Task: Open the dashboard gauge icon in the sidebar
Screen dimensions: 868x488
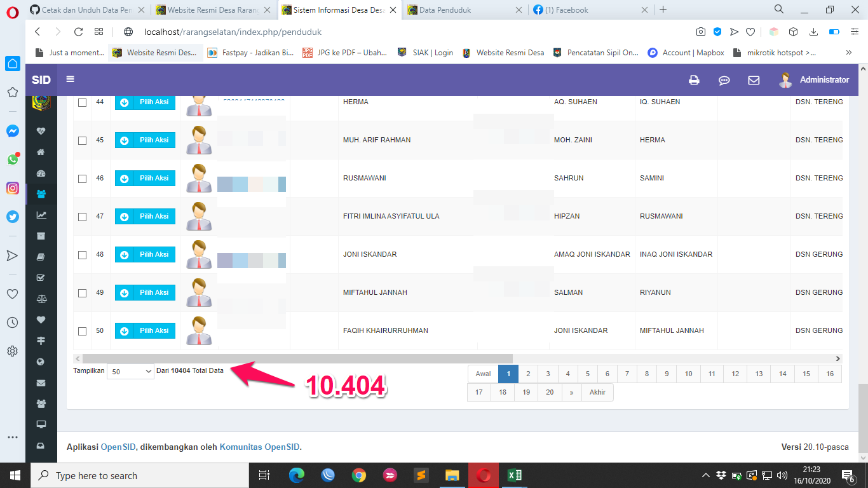Action: click(x=41, y=173)
